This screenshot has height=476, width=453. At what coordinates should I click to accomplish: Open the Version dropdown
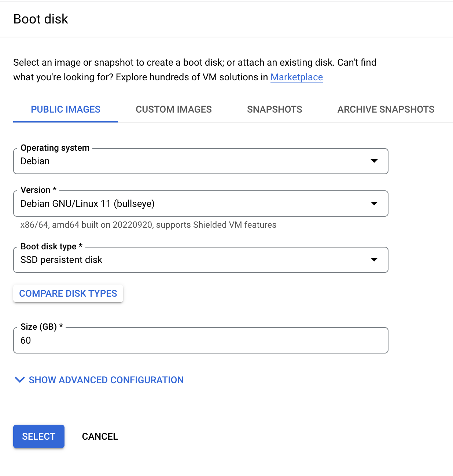200,204
